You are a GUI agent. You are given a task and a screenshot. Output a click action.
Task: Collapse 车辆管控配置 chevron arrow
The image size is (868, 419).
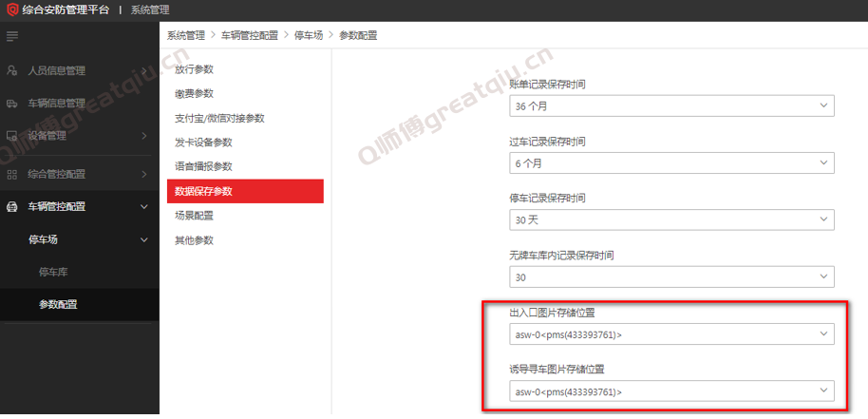click(144, 207)
